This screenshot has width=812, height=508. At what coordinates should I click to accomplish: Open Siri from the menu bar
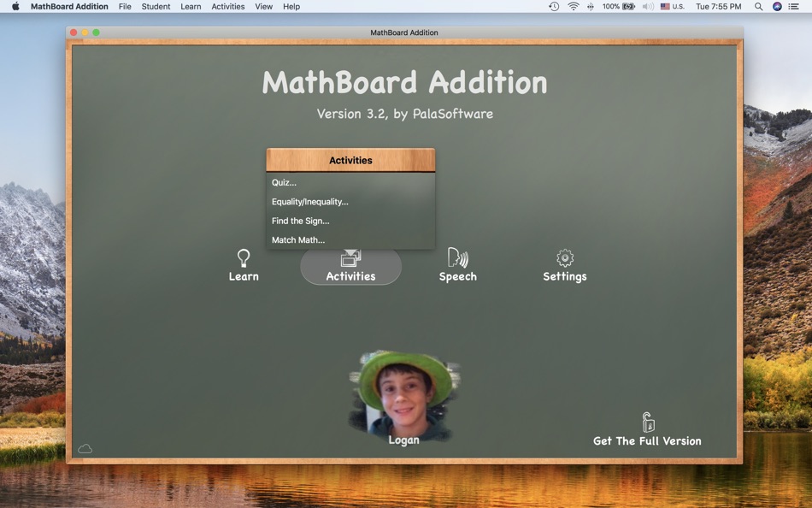[777, 7]
